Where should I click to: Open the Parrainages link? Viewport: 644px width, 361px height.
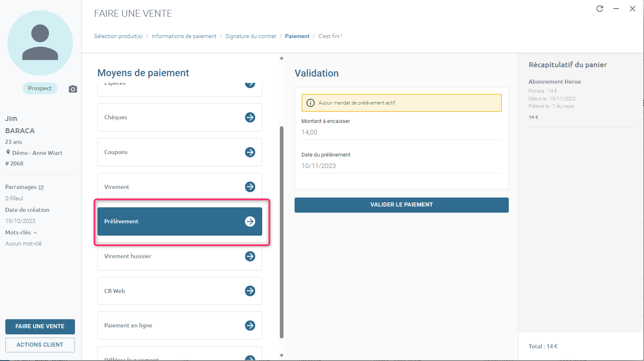point(21,187)
